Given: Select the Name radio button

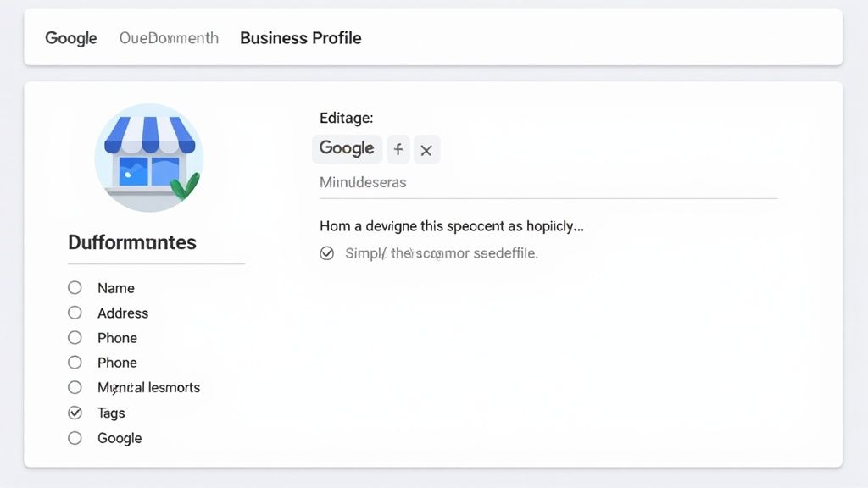Looking at the screenshot, I should [75, 287].
